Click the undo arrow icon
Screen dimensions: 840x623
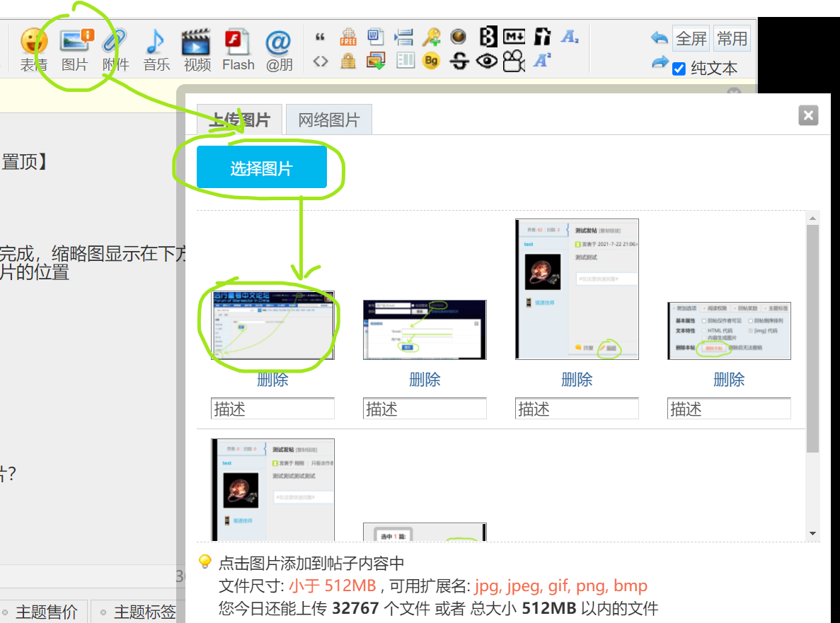658,37
